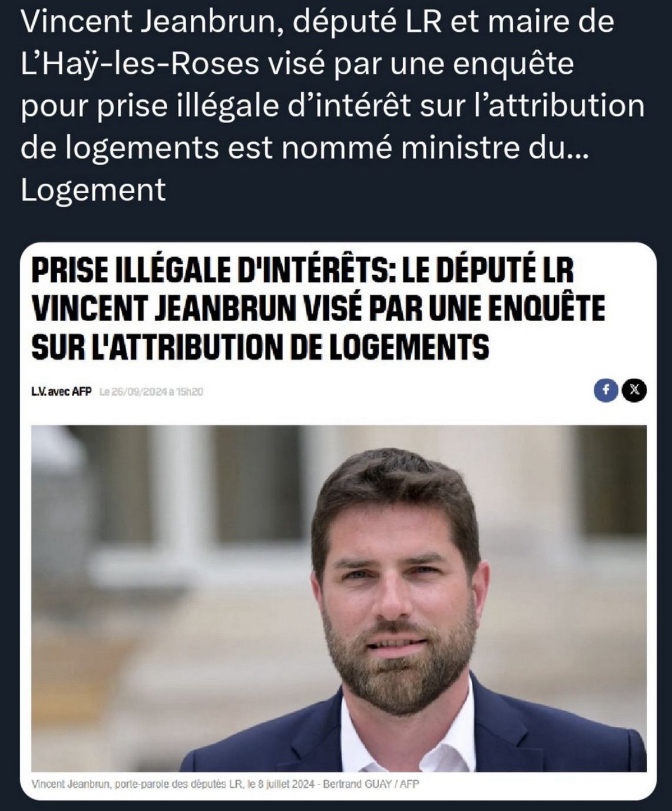
Task: Click headline line 'VINCENT JEANBRUN VISÉ PAR UNE ENQUÊTE'
Action: (318, 308)
